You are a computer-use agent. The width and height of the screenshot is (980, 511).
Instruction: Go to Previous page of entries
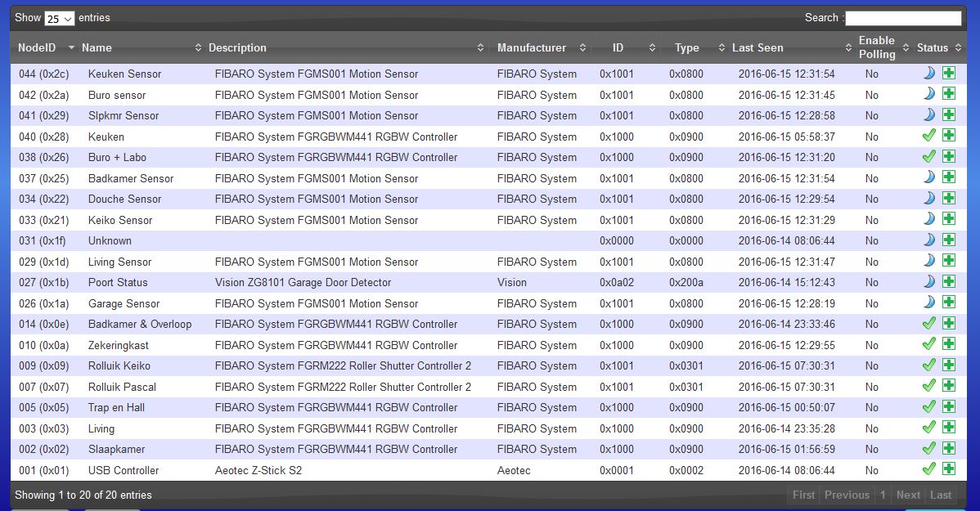847,495
